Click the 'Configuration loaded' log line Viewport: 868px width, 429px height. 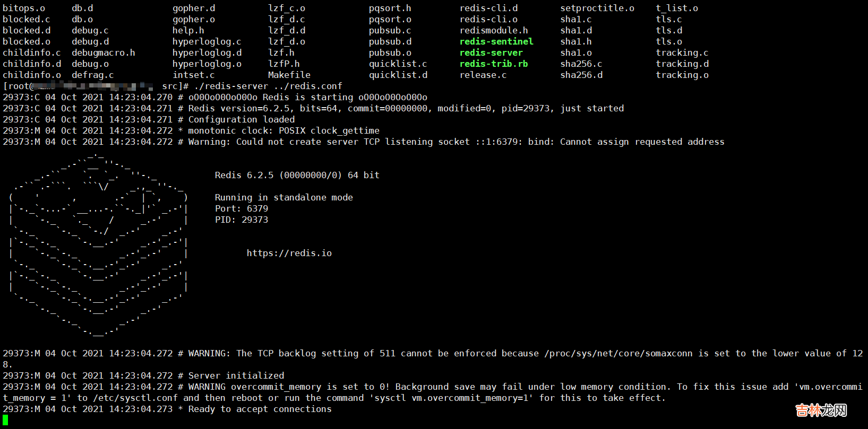tap(149, 119)
